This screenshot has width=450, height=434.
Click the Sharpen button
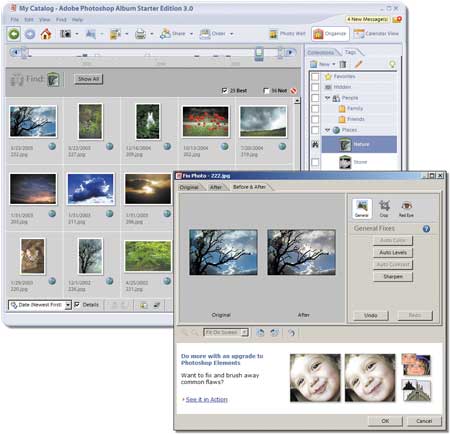(393, 277)
